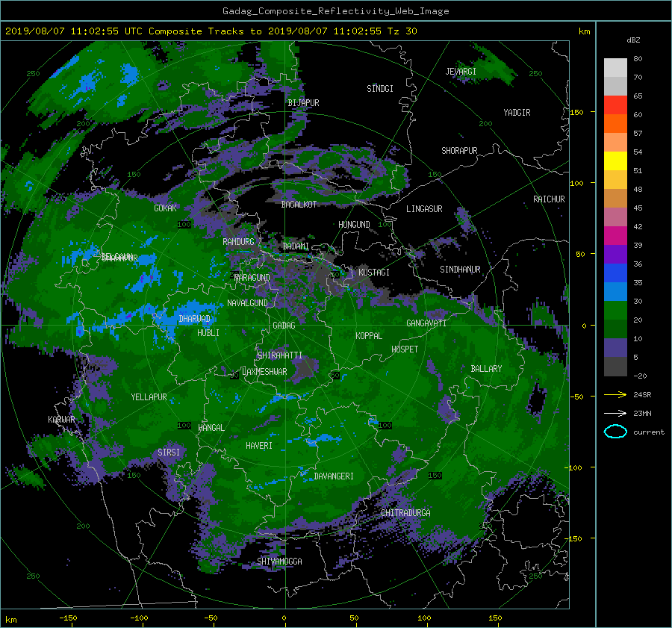Click the gray 80 dBZ legend swatch

(x=615, y=68)
